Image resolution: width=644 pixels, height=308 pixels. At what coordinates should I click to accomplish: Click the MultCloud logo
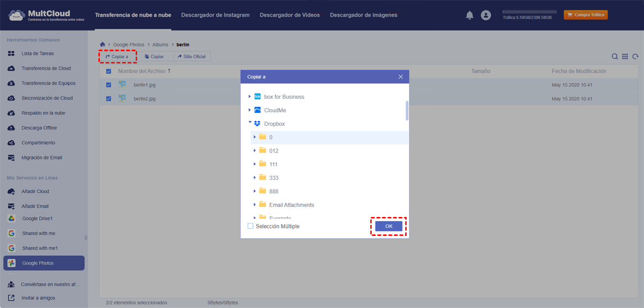click(46, 15)
